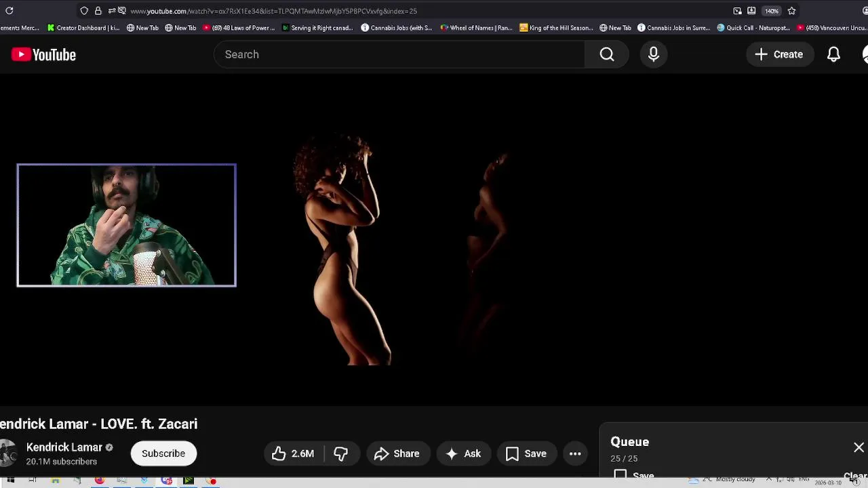Reload the page with the browser refresh icon

pyautogui.click(x=9, y=11)
